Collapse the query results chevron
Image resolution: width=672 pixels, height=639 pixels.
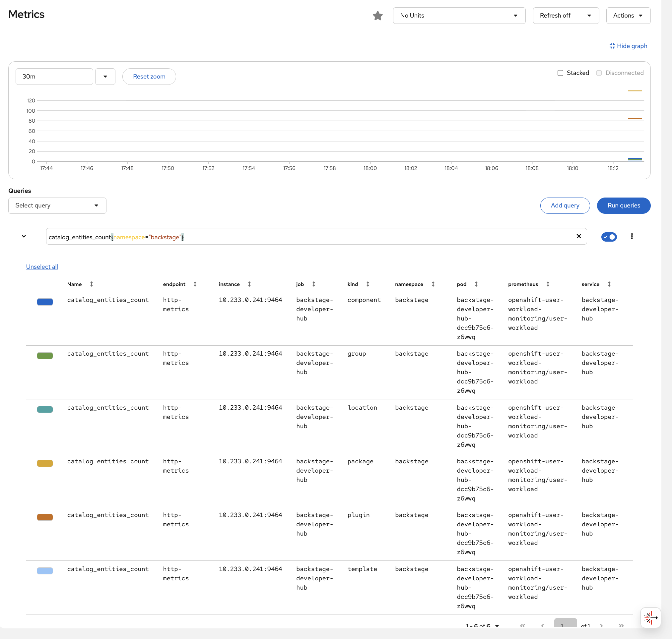point(24,236)
